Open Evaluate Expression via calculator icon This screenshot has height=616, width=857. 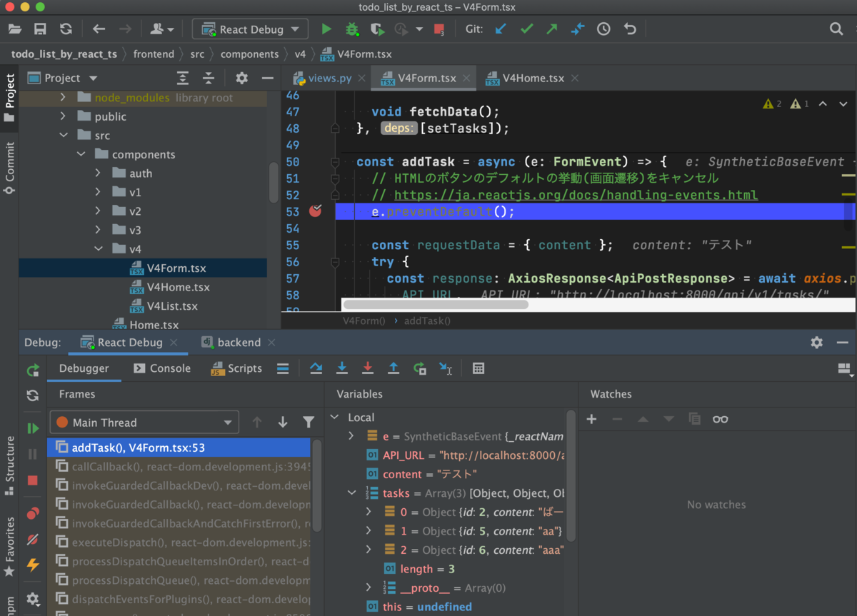(x=478, y=368)
